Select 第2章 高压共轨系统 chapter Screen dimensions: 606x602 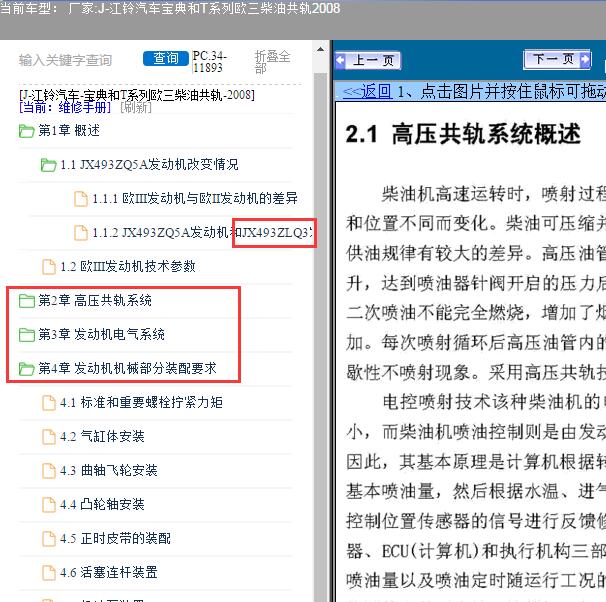click(95, 300)
